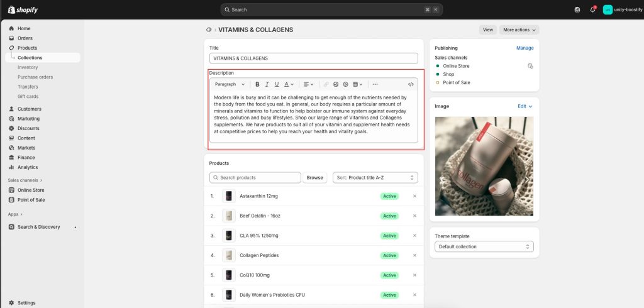The height and width of the screenshot is (308, 644).
Task: Go to Orders in the sidebar
Action: [25, 38]
